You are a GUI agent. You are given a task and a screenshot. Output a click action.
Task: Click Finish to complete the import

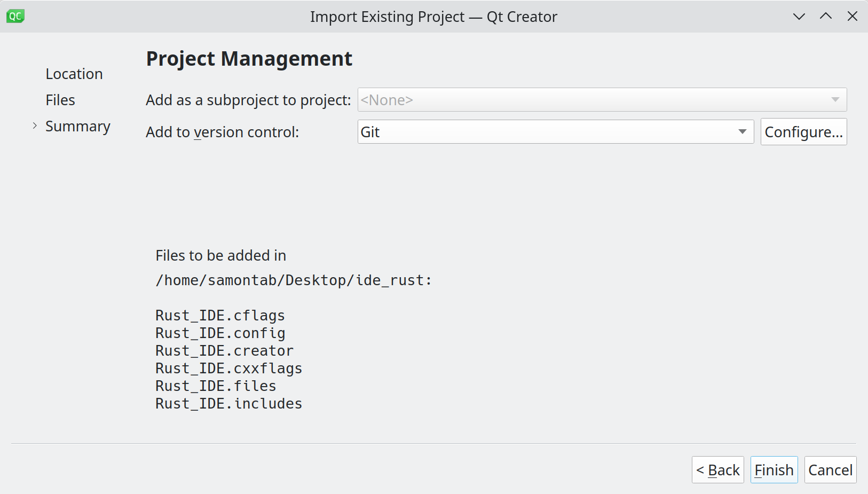(x=774, y=469)
